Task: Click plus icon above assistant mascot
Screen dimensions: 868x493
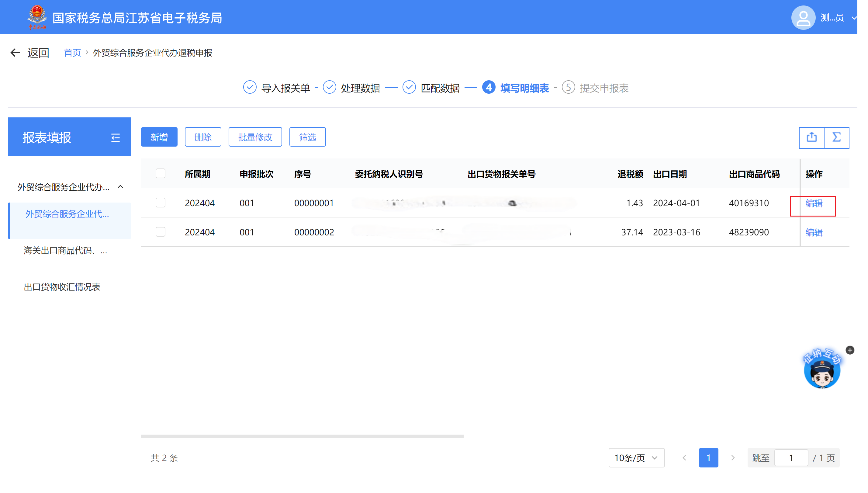Action: 850,350
